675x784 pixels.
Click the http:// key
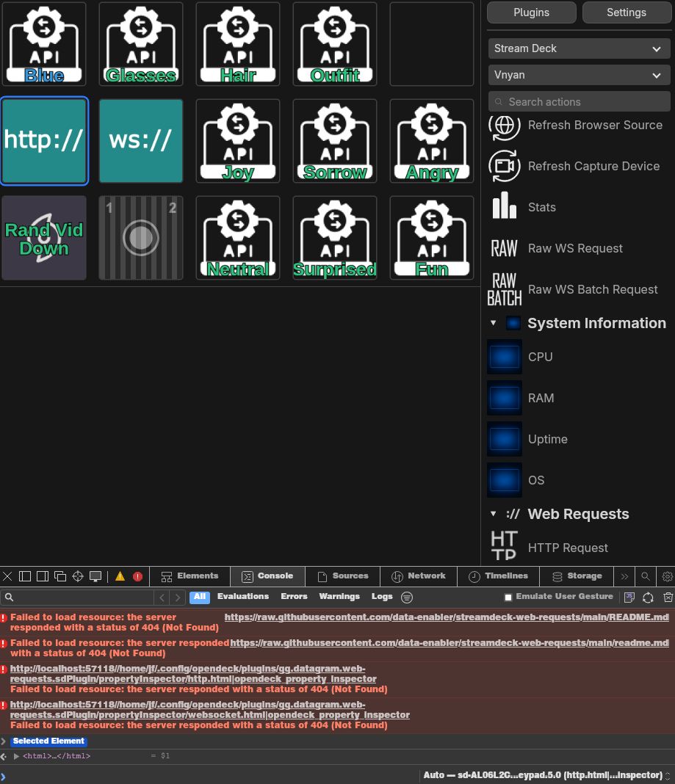(x=44, y=141)
